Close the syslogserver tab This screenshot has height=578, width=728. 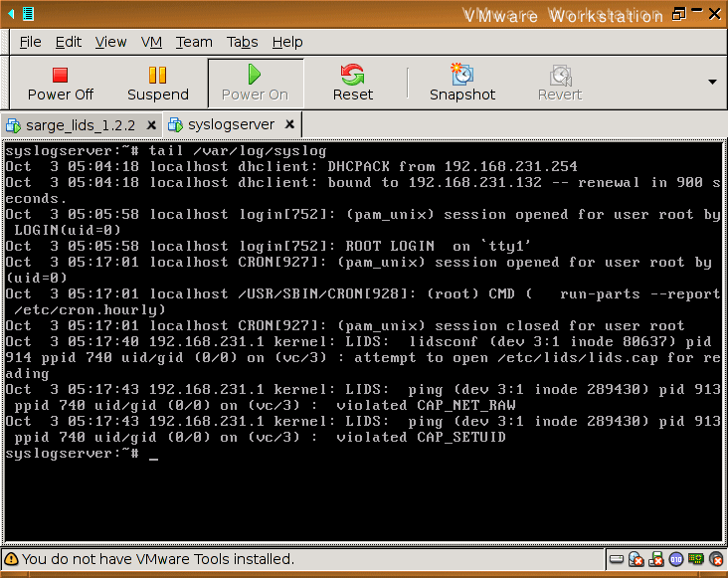click(289, 124)
